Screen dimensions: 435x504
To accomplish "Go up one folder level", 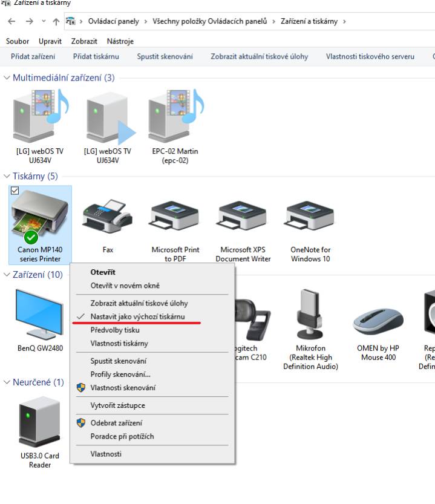I will 56,22.
